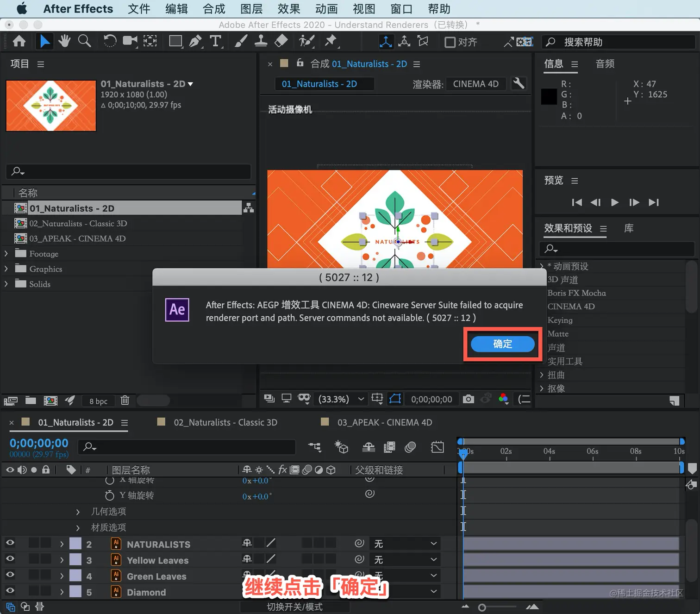Image resolution: width=700 pixels, height=614 pixels.
Task: Open the 帮助 menu
Action: tap(439, 9)
